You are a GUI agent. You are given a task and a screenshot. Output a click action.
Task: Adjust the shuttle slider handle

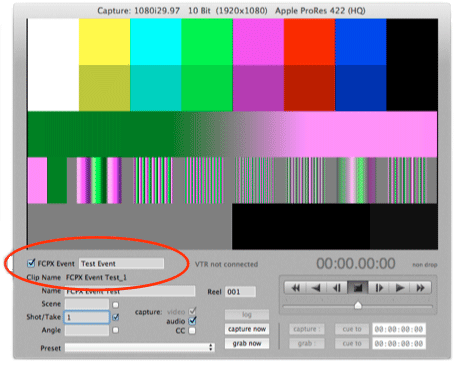coord(358,305)
